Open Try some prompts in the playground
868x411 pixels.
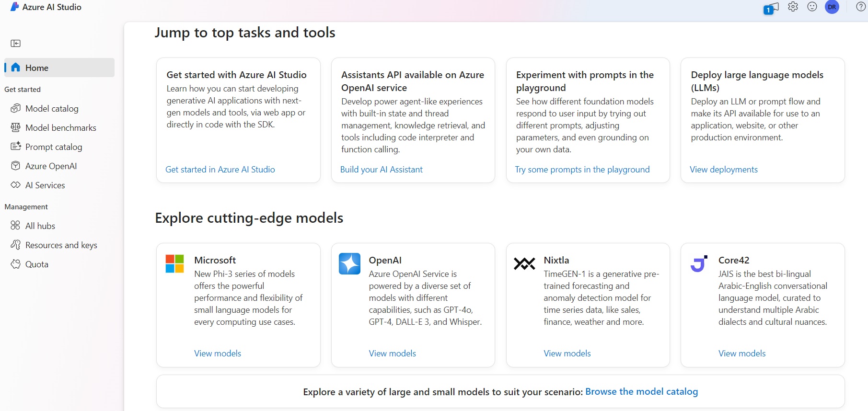tap(582, 170)
